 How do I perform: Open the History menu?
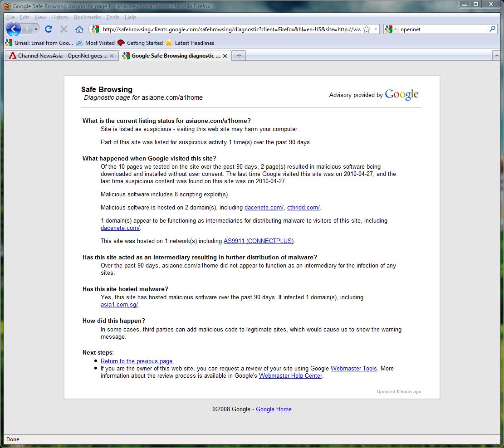coord(60,17)
